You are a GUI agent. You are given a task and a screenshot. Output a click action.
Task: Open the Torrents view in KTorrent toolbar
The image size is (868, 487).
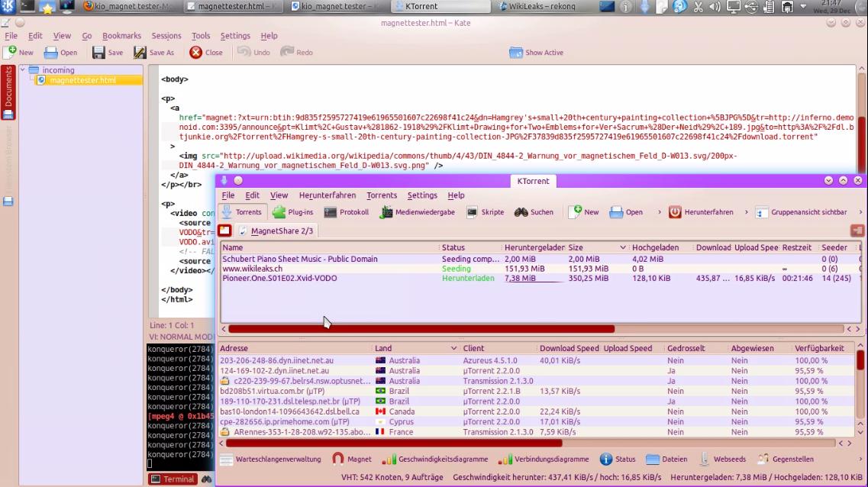tap(241, 212)
